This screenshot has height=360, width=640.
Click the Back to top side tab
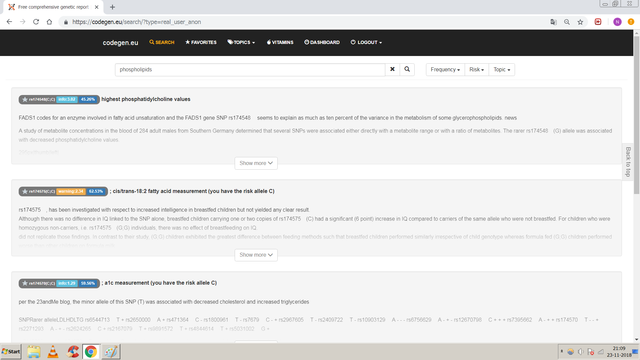[x=628, y=162]
